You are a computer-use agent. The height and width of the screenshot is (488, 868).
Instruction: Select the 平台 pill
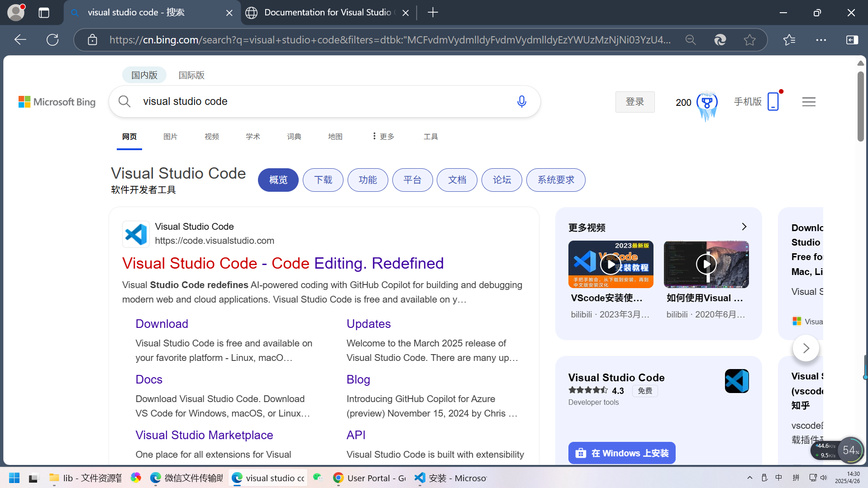point(413,180)
